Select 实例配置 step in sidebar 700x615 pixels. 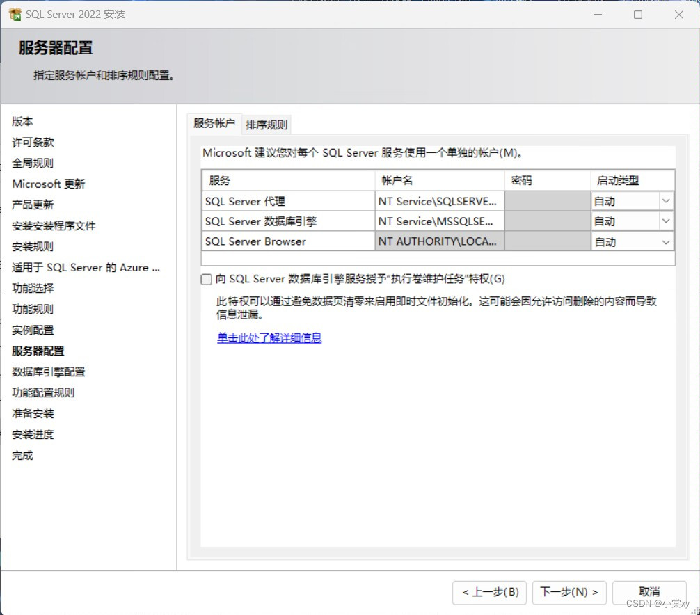point(33,330)
